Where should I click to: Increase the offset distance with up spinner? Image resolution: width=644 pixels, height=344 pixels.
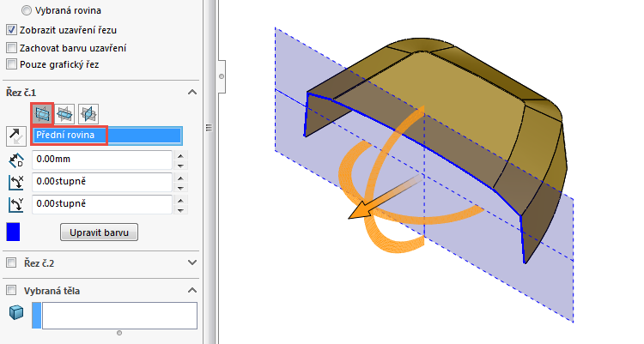180,155
